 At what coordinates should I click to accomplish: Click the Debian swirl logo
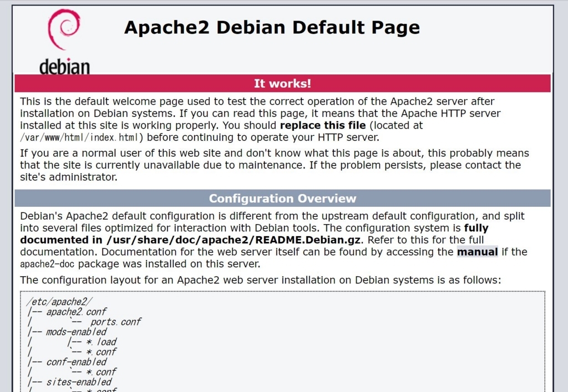pyautogui.click(x=64, y=29)
